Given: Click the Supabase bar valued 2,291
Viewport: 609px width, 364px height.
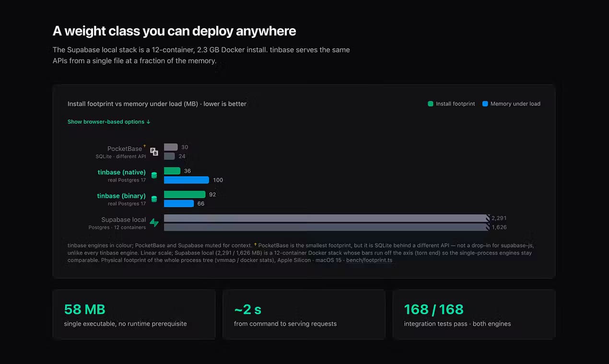Looking at the screenshot, I should pyautogui.click(x=327, y=218).
